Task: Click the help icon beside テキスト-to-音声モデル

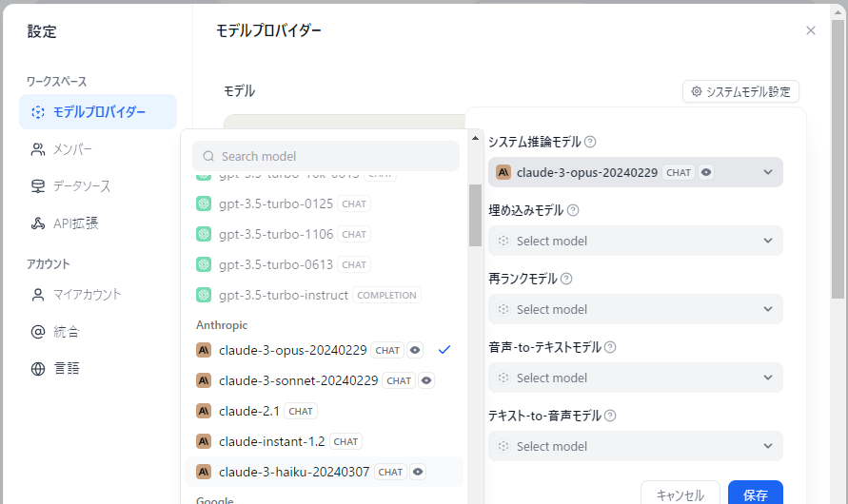Action: coord(610,416)
